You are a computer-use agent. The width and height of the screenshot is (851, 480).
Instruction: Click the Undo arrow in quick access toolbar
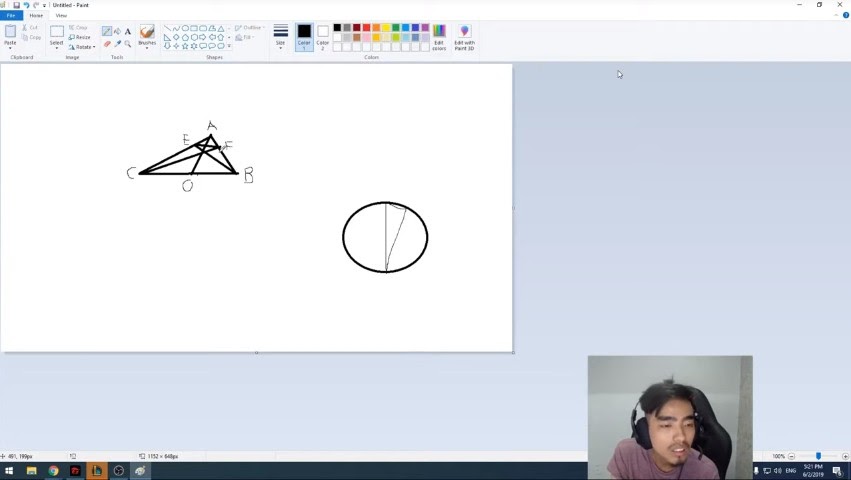(x=26, y=5)
